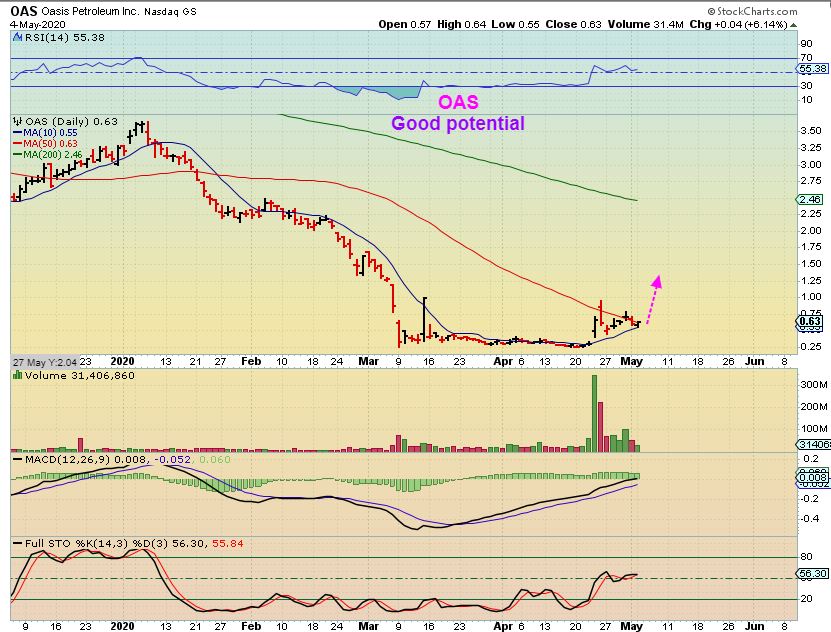
Task: Select the RSI(14) 55.38 legend label
Action: [65, 38]
